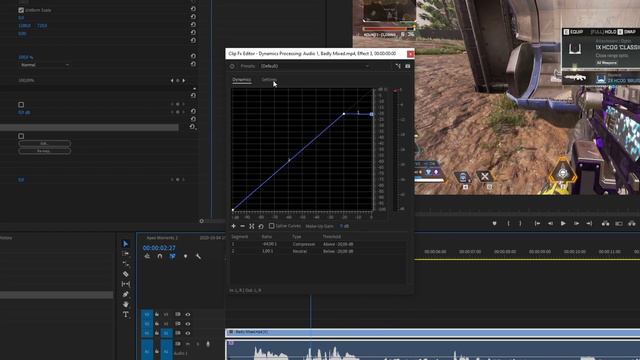Click the nest sequence icon under the timecode

point(147,256)
